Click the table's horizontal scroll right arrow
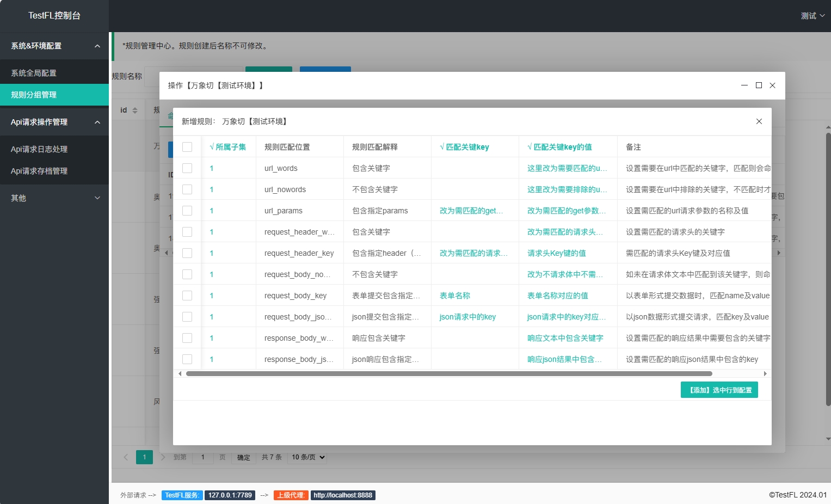Viewport: 831px width, 504px height. [x=765, y=373]
